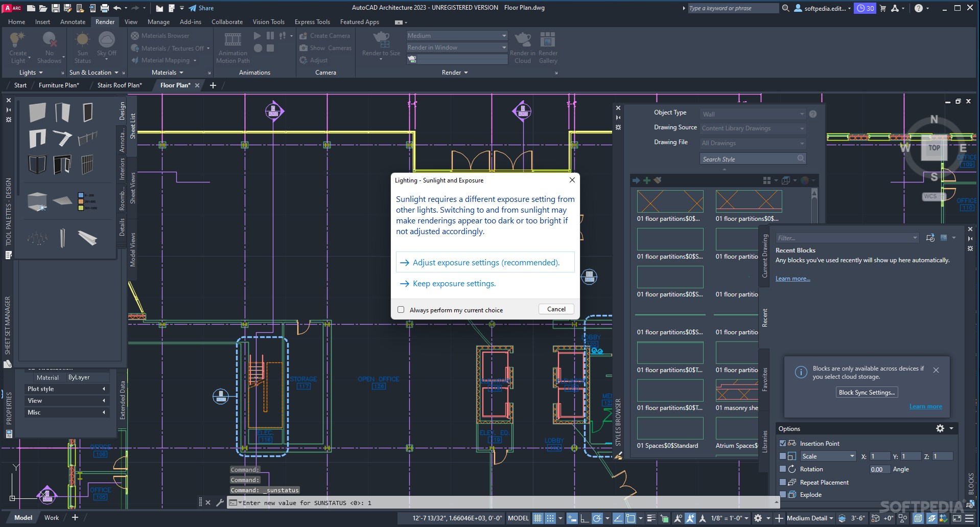This screenshot has width=980, height=527.
Task: Switch to the Vision Tools ribbon tab
Action: point(268,22)
